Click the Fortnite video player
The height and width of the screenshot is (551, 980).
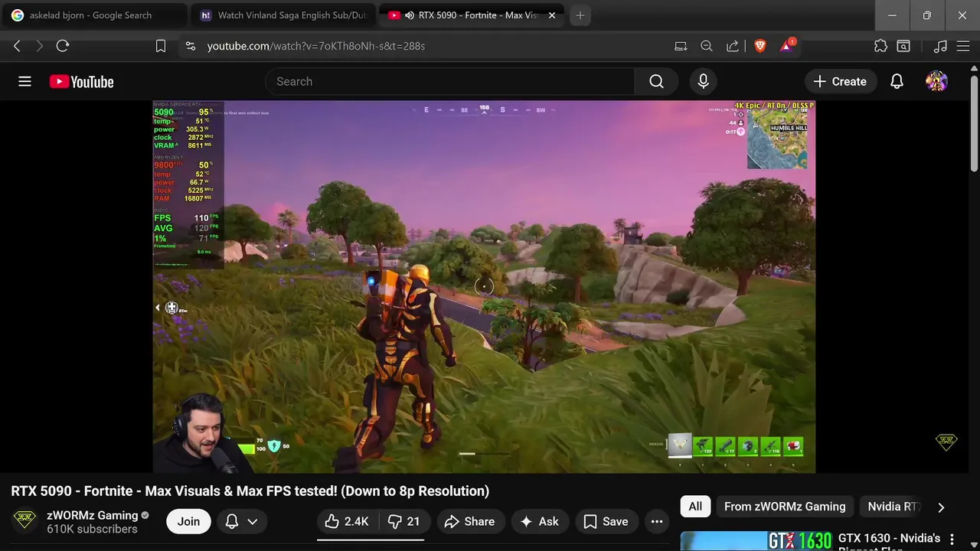pyautogui.click(x=484, y=287)
